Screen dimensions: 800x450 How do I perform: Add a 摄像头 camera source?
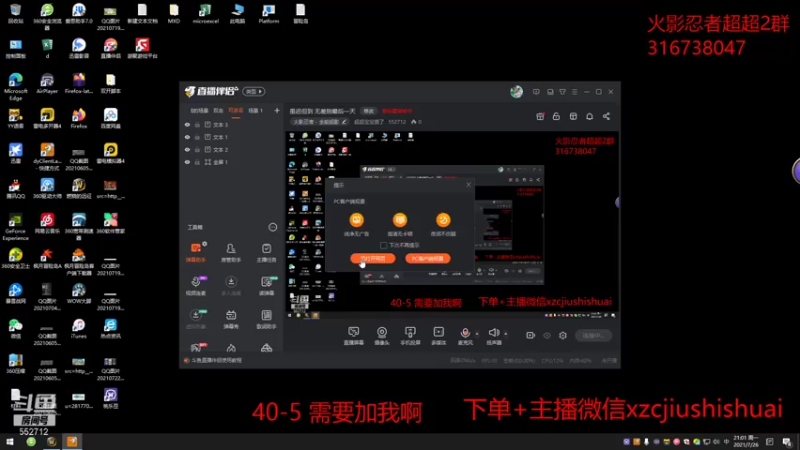click(382, 336)
